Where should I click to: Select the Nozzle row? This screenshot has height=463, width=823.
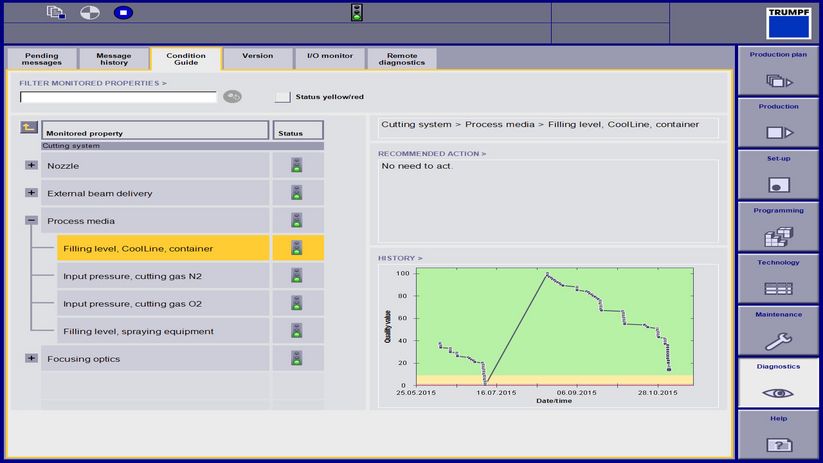point(155,165)
